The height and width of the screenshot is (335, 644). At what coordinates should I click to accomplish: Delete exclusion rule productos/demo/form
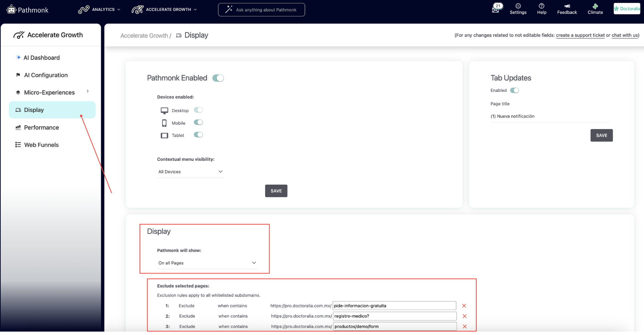pos(464,327)
